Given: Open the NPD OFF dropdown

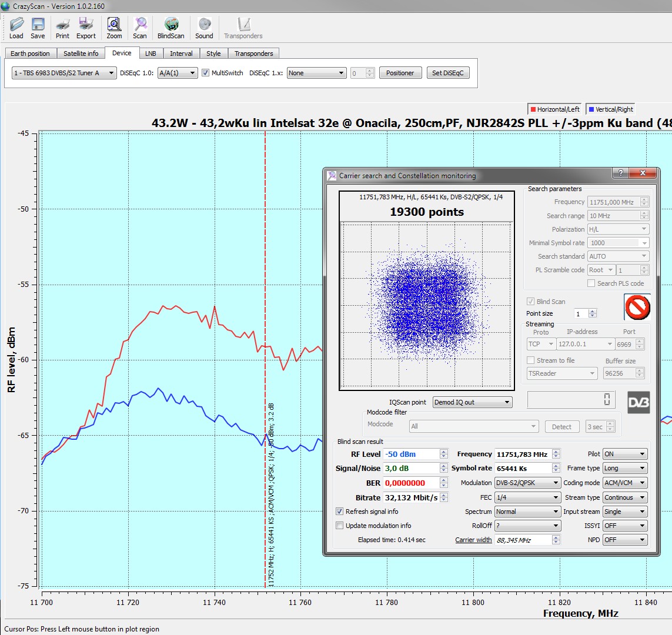Looking at the screenshot, I should tap(625, 540).
